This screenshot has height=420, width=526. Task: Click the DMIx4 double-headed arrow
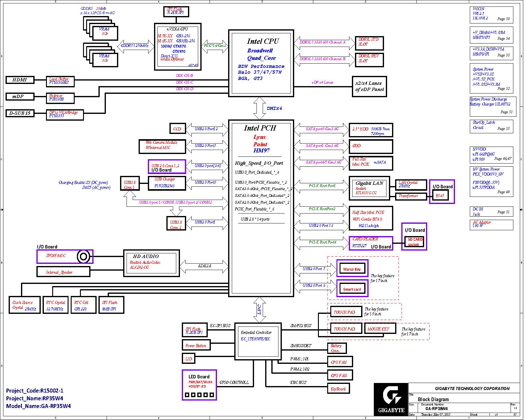[260, 108]
